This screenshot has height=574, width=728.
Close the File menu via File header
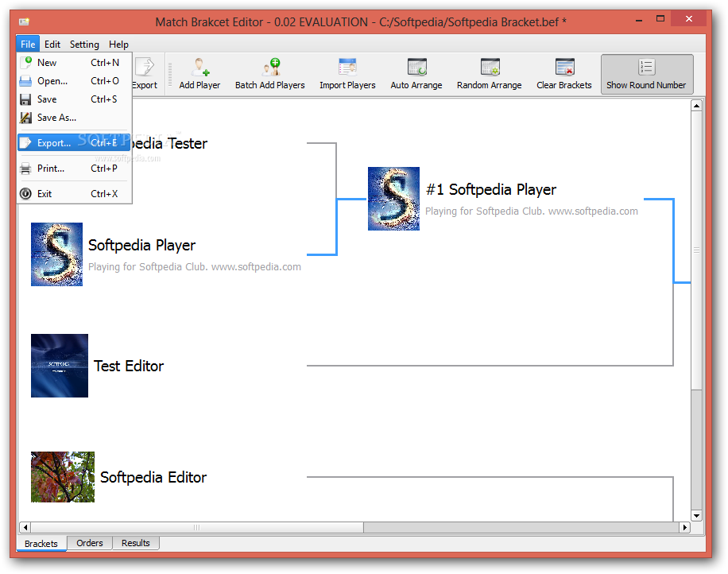[28, 44]
